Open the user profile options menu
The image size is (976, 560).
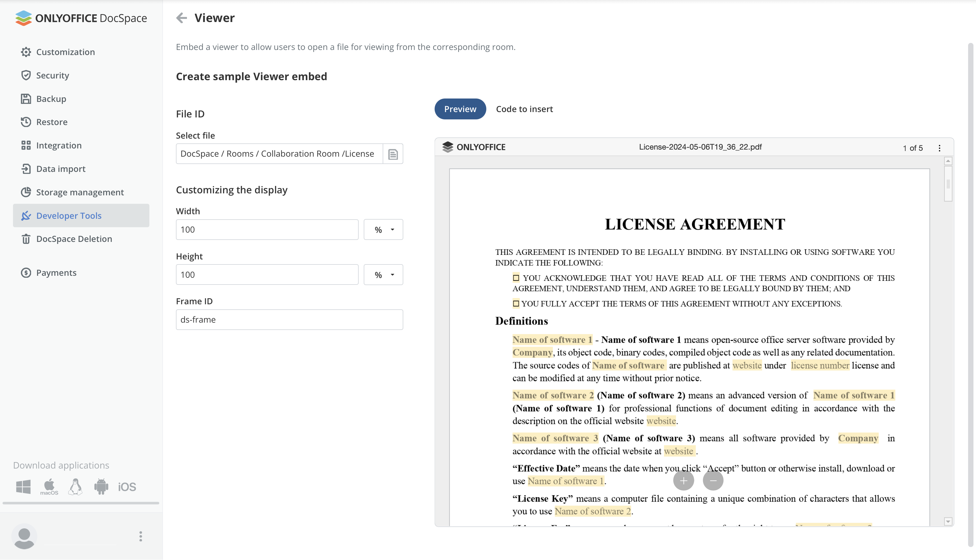click(140, 536)
